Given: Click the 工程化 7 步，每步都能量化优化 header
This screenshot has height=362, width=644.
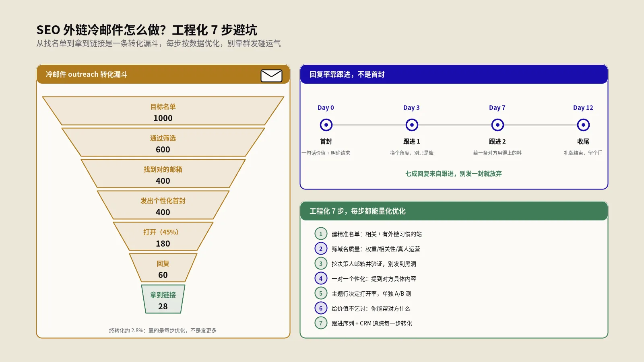Looking at the screenshot, I should 454,211.
